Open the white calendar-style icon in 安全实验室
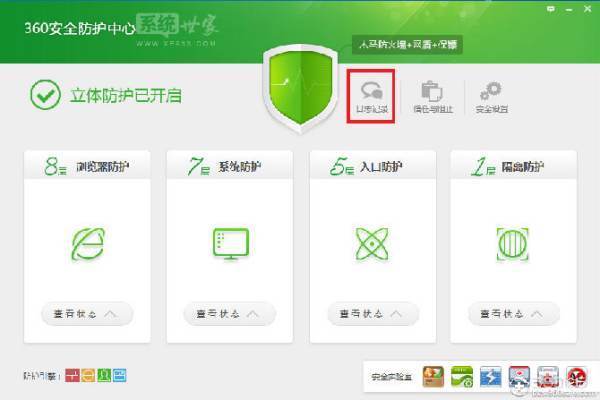600x400 pixels. click(x=548, y=377)
